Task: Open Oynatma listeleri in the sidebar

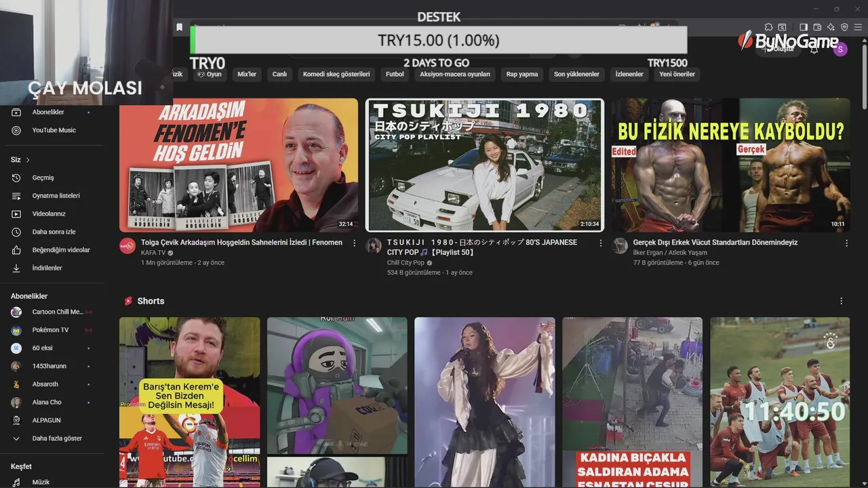Action: [x=52, y=196]
